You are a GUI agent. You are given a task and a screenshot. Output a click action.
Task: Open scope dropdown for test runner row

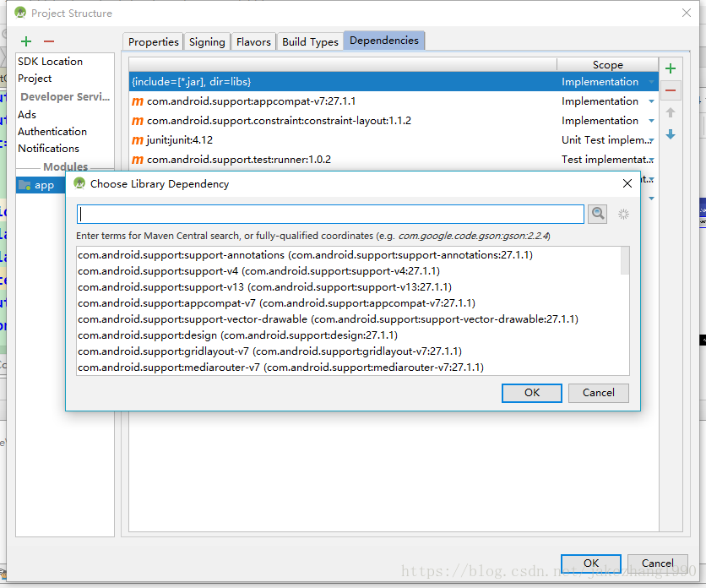(x=651, y=160)
